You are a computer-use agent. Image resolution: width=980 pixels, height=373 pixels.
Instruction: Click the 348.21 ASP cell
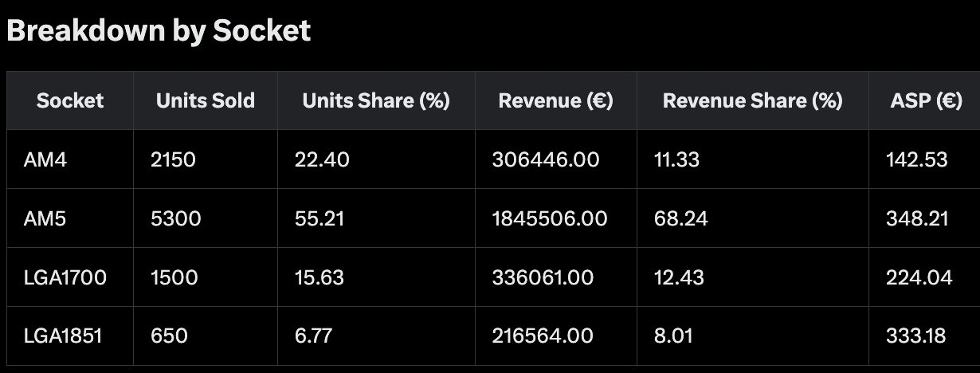[x=924, y=218]
